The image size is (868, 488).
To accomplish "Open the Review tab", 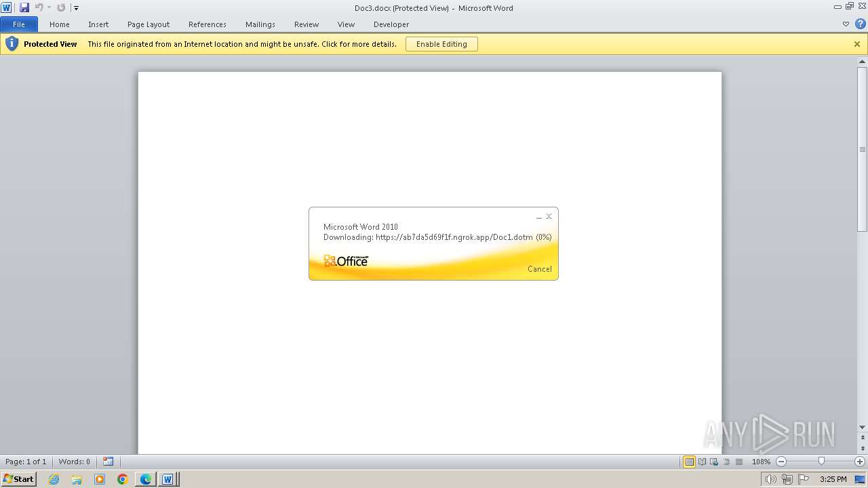I will click(x=307, y=24).
